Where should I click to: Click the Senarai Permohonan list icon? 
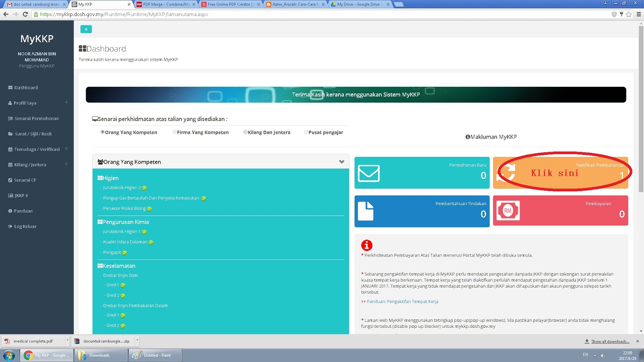pyautogui.click(x=10, y=118)
